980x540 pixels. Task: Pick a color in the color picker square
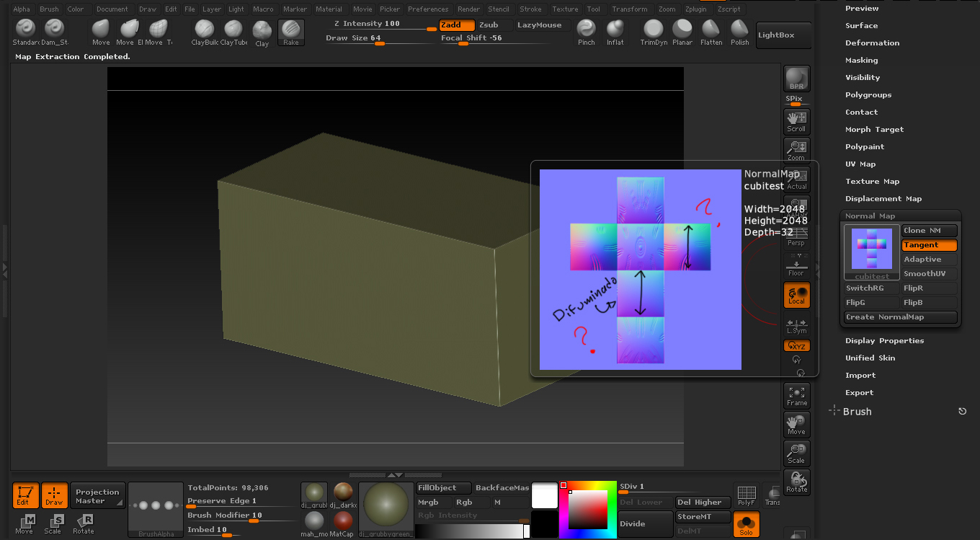pyautogui.click(x=589, y=510)
